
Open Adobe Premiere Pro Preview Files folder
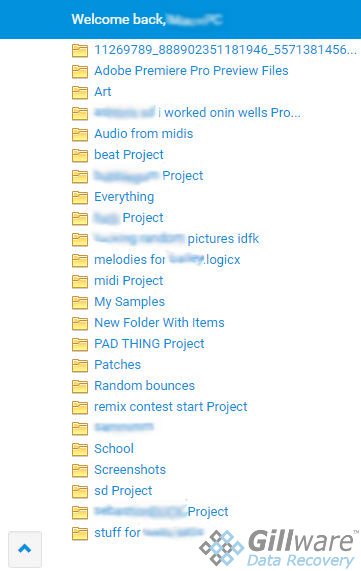tap(191, 71)
